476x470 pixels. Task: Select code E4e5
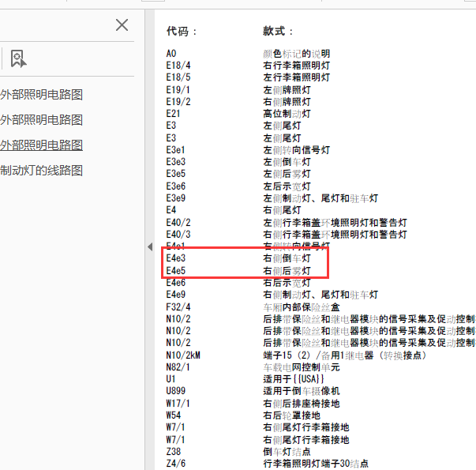pos(175,270)
